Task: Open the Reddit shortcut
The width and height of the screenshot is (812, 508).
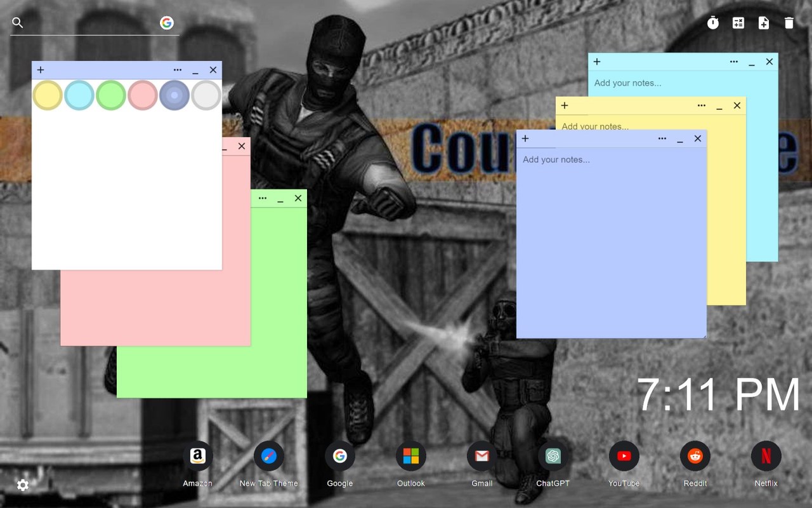Action: coord(695,456)
